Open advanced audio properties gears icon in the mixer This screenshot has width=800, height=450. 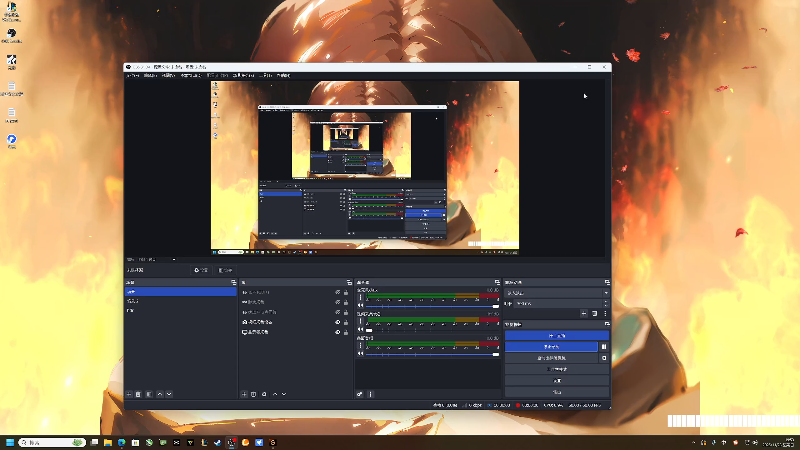pos(360,394)
